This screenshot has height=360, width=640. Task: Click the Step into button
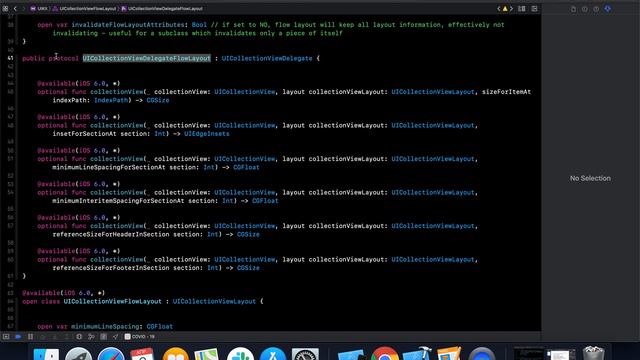pos(55,337)
